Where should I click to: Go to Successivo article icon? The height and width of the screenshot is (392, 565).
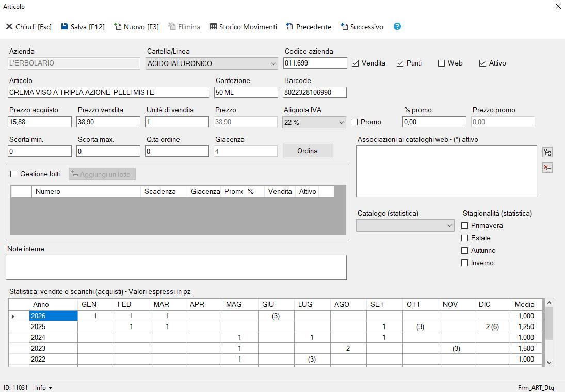pyautogui.click(x=344, y=26)
